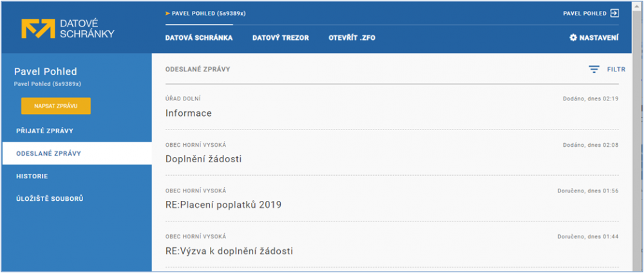644x273 pixels.
Task: Open the Nastavení gear icon
Action: 573,38
